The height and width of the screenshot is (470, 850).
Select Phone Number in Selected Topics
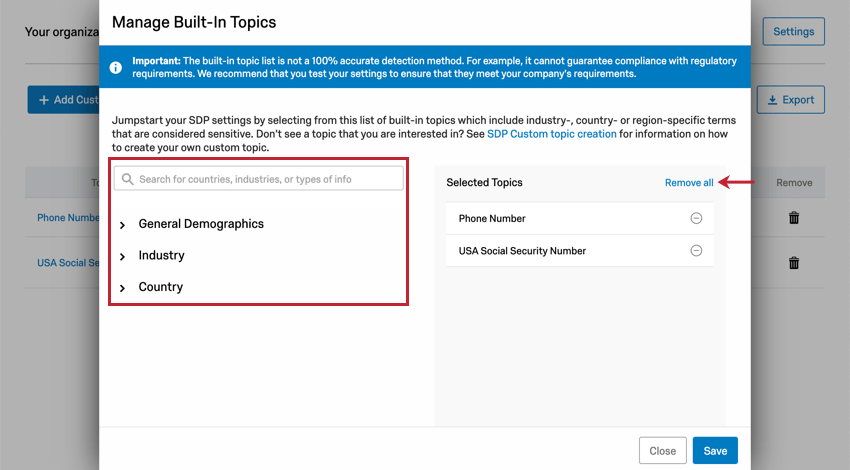(492, 218)
